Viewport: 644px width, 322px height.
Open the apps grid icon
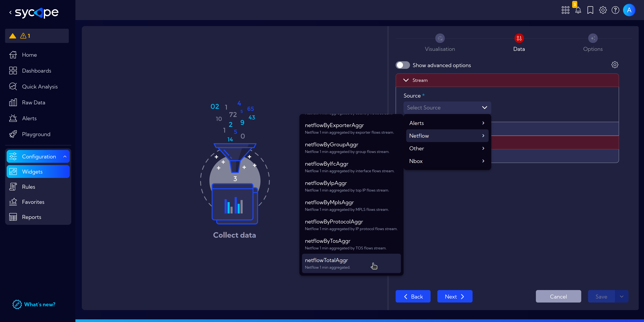pyautogui.click(x=565, y=10)
